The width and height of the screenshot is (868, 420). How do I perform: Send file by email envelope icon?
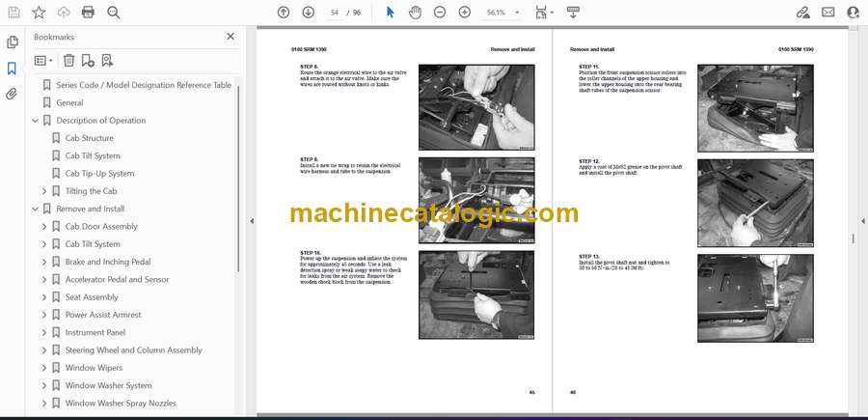[x=828, y=13]
